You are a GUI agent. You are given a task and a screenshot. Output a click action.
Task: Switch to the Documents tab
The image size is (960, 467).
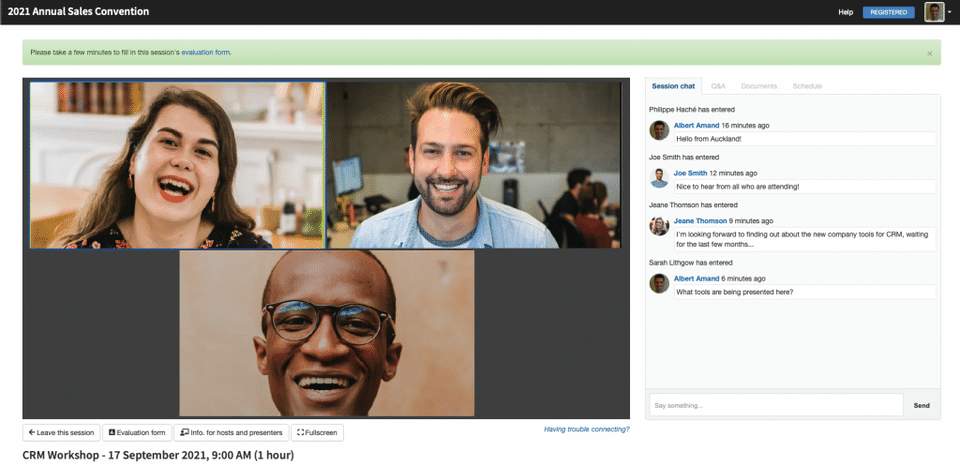759,86
